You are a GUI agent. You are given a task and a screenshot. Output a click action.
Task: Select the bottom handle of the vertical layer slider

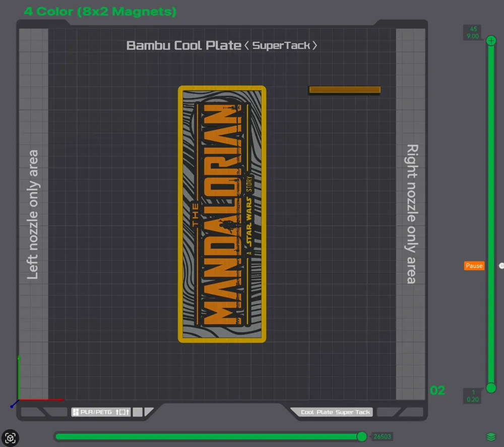coord(491,388)
